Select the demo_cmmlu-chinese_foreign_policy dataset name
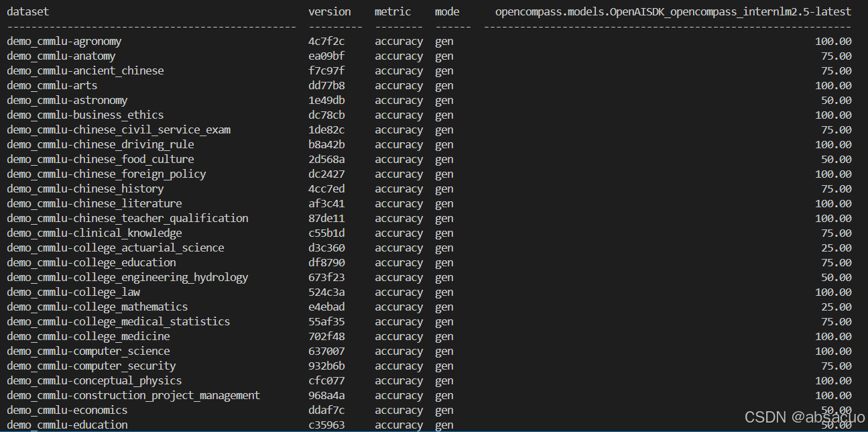Screen dimensions: 868x432 [x=107, y=174]
